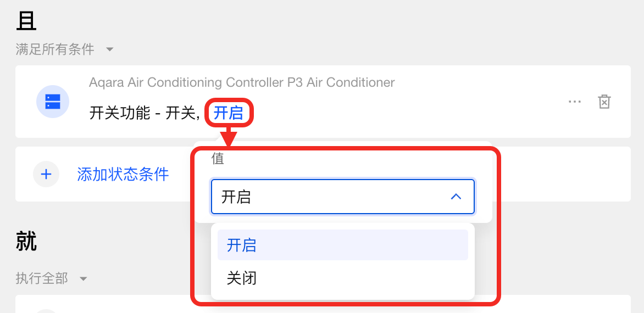The height and width of the screenshot is (313, 644).
Task: Click the 满足所有条件 label text
Action: 55,49
